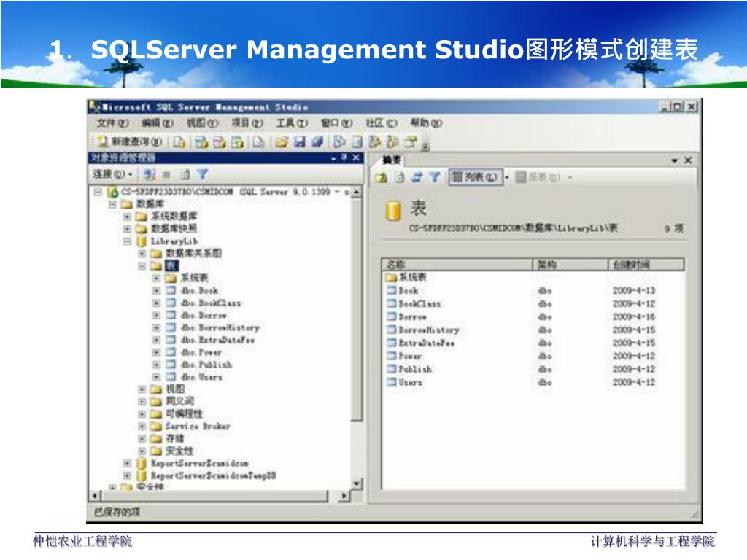This screenshot has height=560, width=747.
Task: Open the dropdown arrow next to 列表
Action: tap(507, 178)
